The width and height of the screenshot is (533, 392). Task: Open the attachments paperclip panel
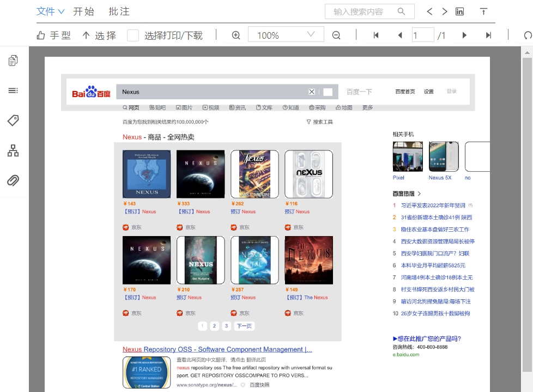click(x=13, y=180)
